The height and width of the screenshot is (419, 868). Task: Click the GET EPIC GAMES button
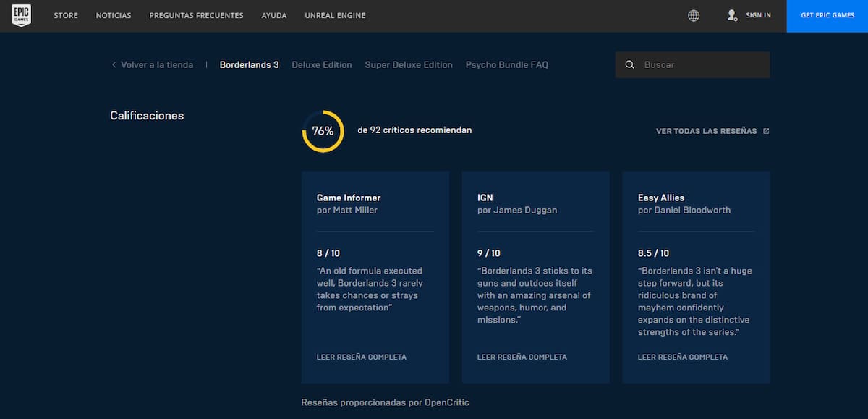click(x=827, y=16)
